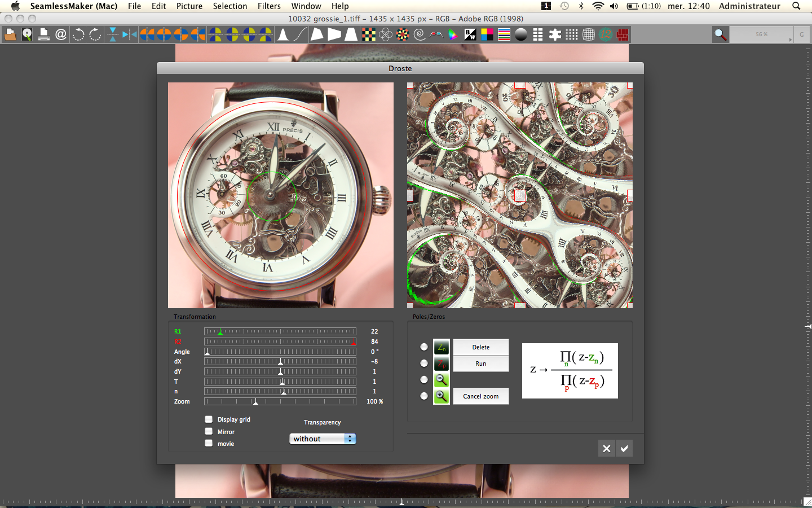Click the open folder toolbar icon
This screenshot has width=812, height=508.
pyautogui.click(x=10, y=35)
